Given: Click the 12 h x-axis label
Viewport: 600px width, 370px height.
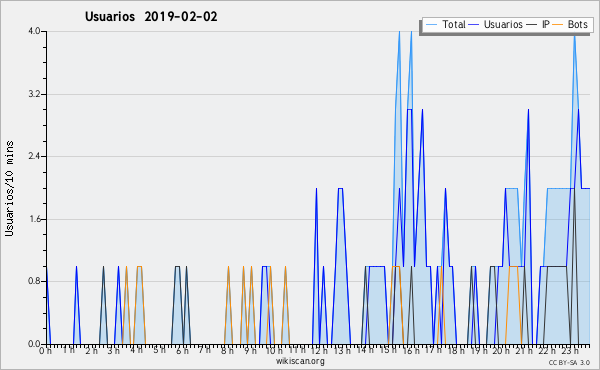Looking at the screenshot, I should pyautogui.click(x=319, y=351).
